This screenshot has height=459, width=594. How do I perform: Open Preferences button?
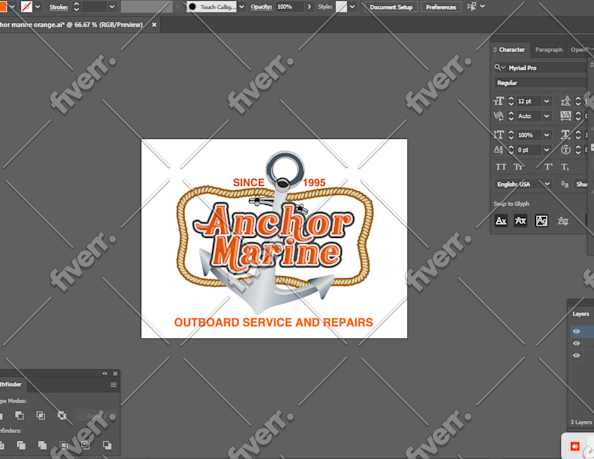441,7
